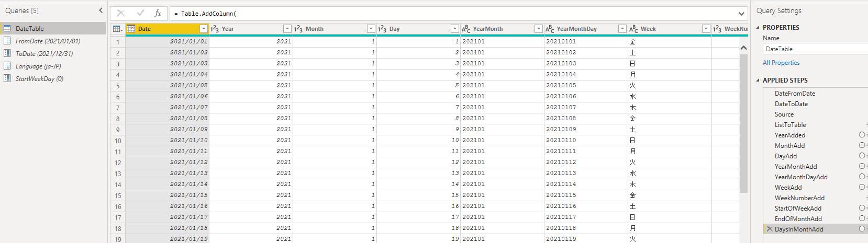Click the Day cell in row 15
Viewport: 868px width, 243px height.
click(419, 195)
